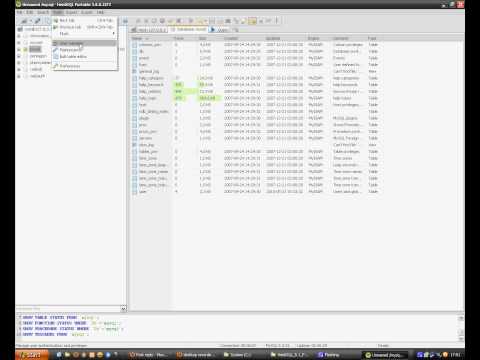Switch to the Query tab
480x360 pixels.
(220, 30)
